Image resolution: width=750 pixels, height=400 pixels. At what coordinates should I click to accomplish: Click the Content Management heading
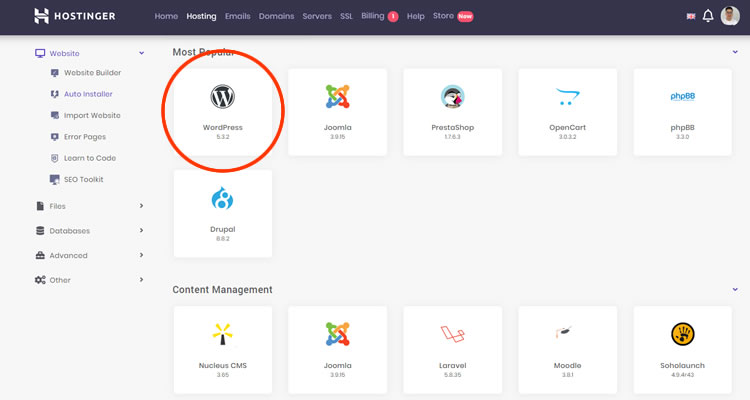coord(222,289)
